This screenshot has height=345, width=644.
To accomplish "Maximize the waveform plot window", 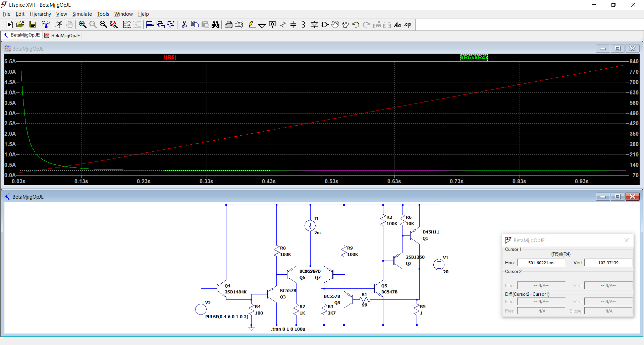I will 618,49.
